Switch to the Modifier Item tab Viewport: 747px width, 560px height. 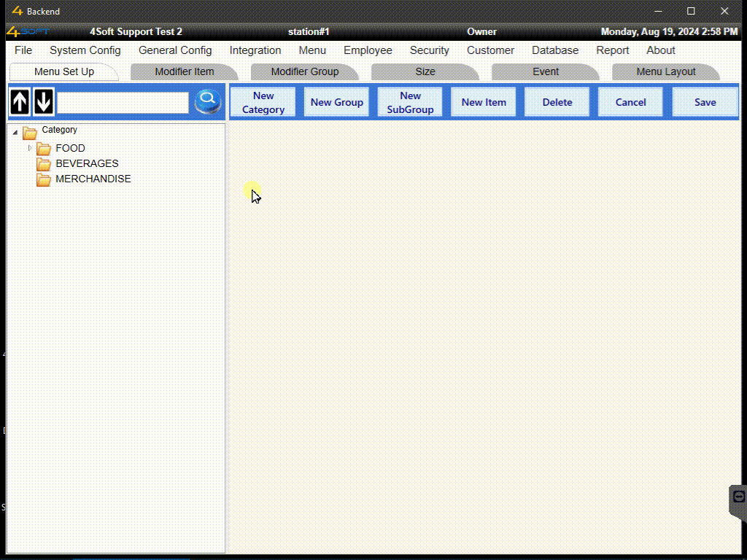click(x=185, y=72)
